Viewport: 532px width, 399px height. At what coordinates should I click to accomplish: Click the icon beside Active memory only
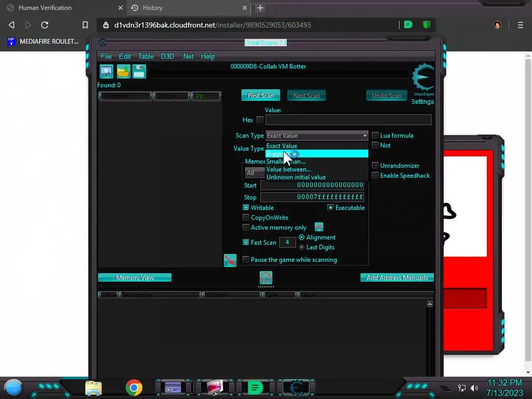(319, 227)
